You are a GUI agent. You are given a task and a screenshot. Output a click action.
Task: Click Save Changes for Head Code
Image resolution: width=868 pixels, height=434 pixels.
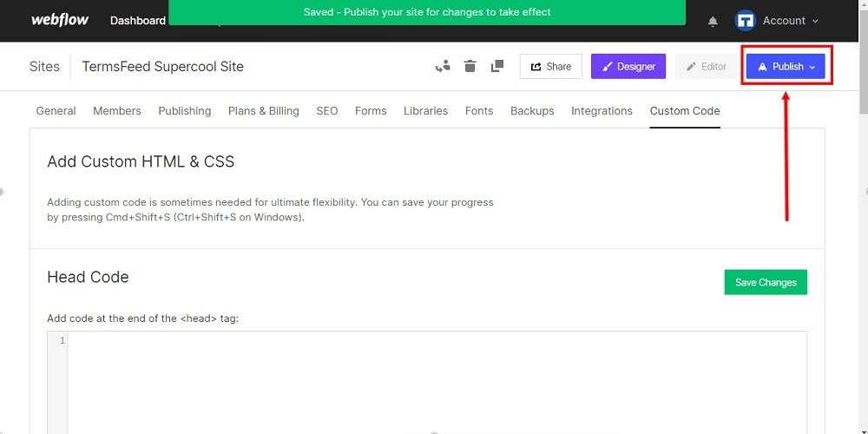point(766,282)
